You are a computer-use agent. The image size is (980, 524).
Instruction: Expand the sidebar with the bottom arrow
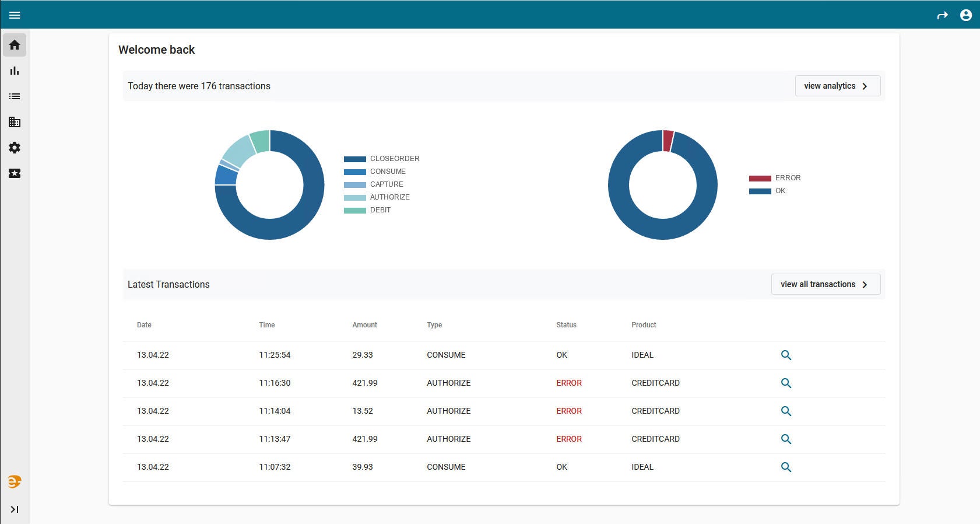tap(15, 509)
